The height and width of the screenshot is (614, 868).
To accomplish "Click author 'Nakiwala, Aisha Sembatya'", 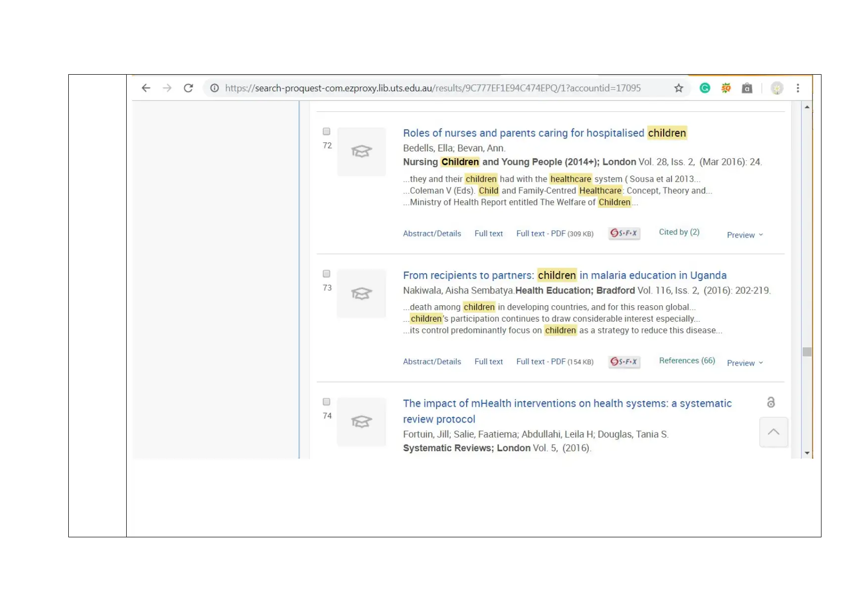I will (458, 290).
